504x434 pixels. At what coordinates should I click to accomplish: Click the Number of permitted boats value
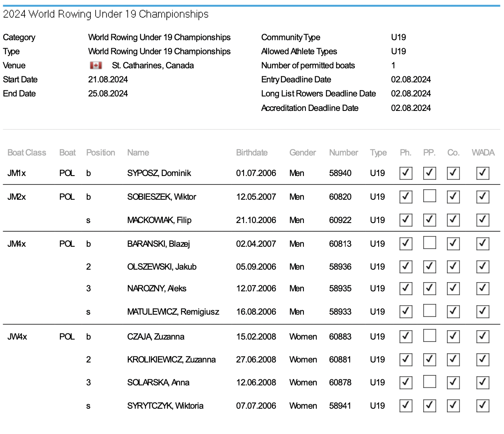[x=393, y=66]
